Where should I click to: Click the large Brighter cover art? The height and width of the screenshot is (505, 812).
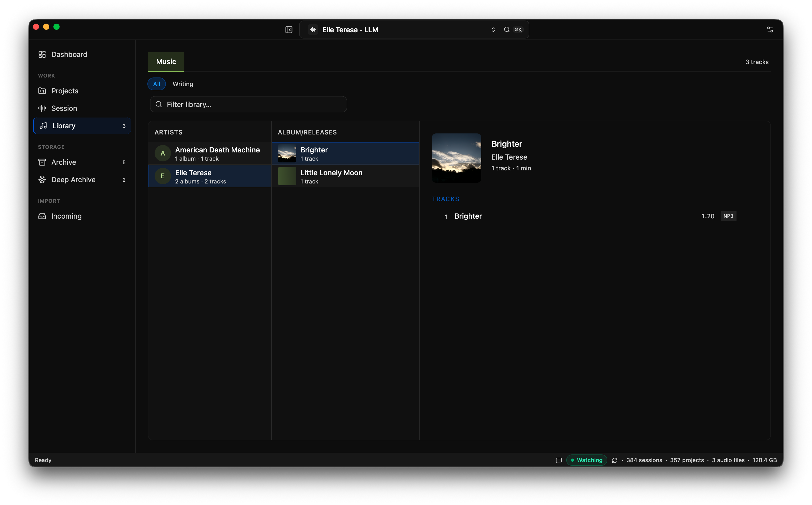click(x=456, y=158)
